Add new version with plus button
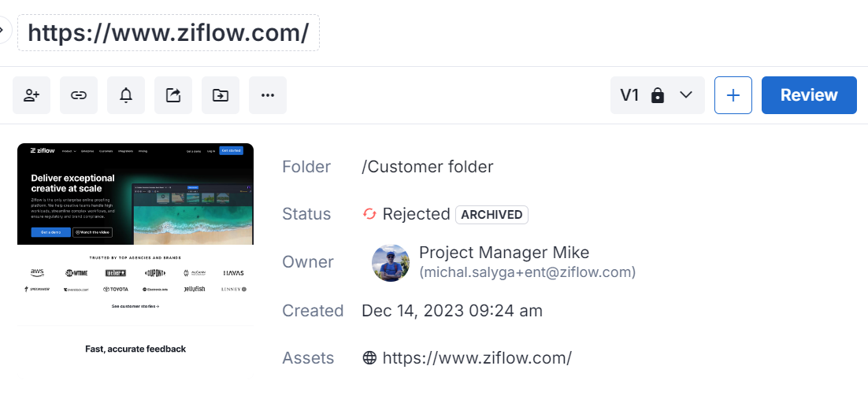 click(x=733, y=95)
